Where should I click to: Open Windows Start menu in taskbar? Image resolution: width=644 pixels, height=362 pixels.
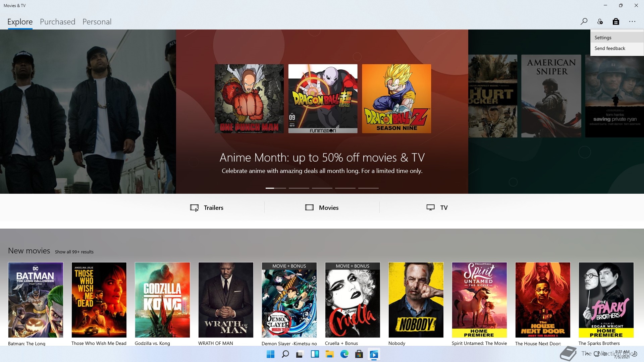click(270, 354)
